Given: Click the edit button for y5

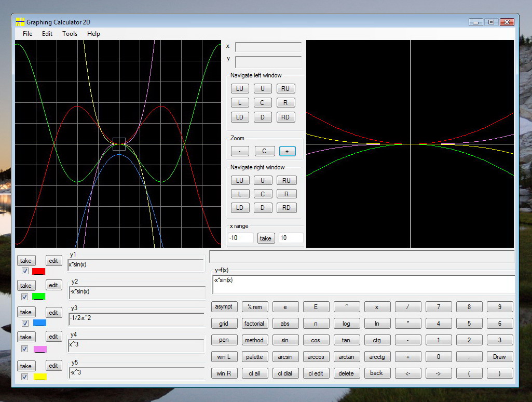Looking at the screenshot, I should coord(53,366).
